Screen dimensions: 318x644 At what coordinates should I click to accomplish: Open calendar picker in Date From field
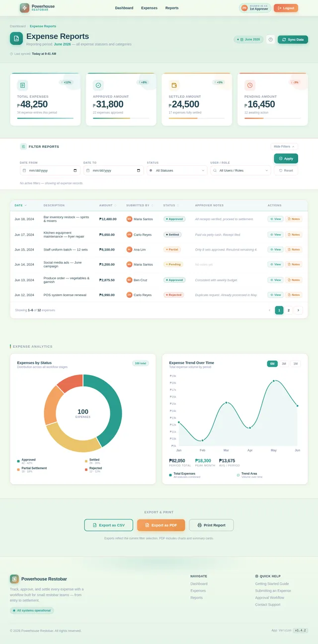tap(75, 170)
